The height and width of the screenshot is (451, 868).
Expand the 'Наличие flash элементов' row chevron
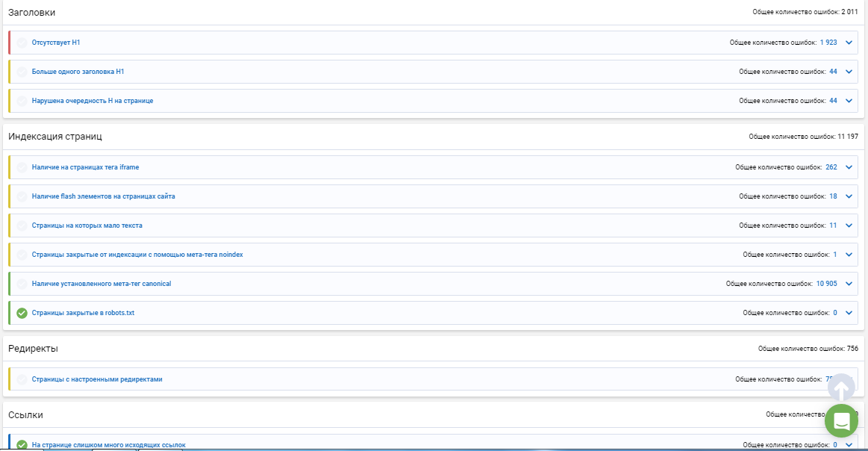(x=849, y=196)
